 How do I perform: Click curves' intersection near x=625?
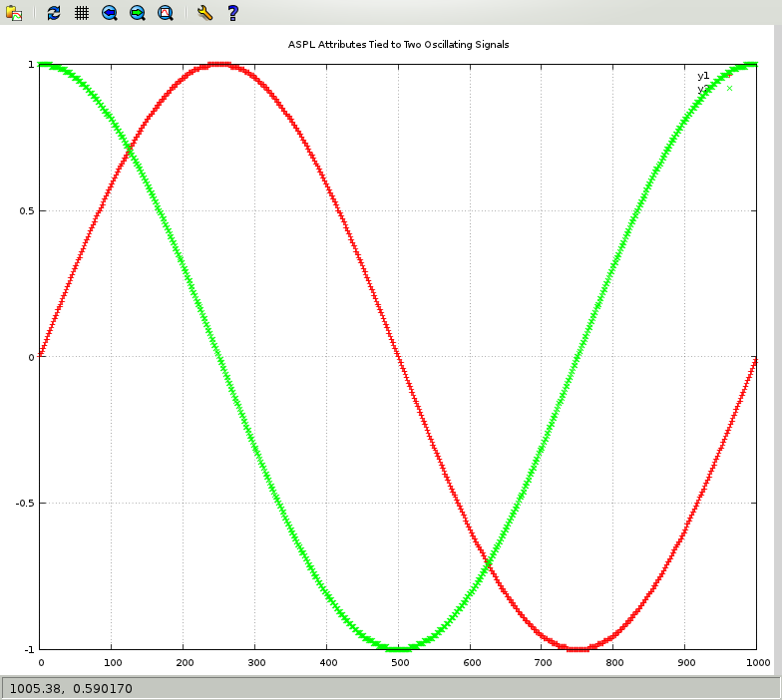coord(488,563)
